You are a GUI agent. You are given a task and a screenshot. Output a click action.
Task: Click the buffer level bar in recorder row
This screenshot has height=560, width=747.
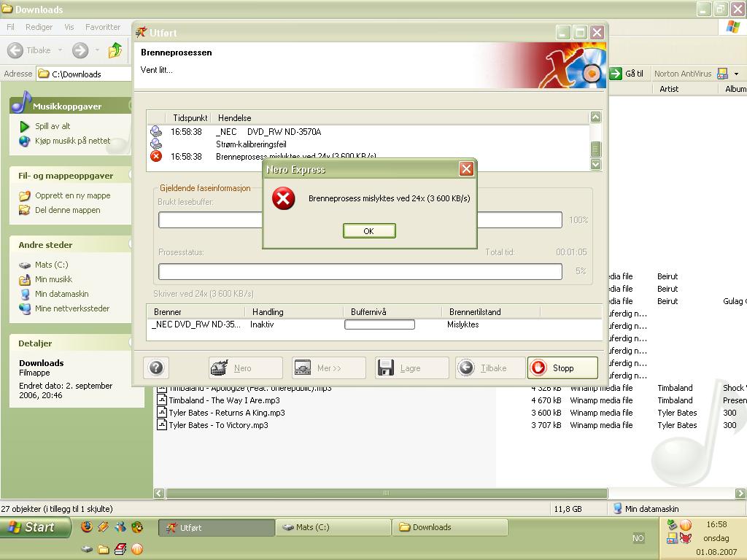click(379, 324)
